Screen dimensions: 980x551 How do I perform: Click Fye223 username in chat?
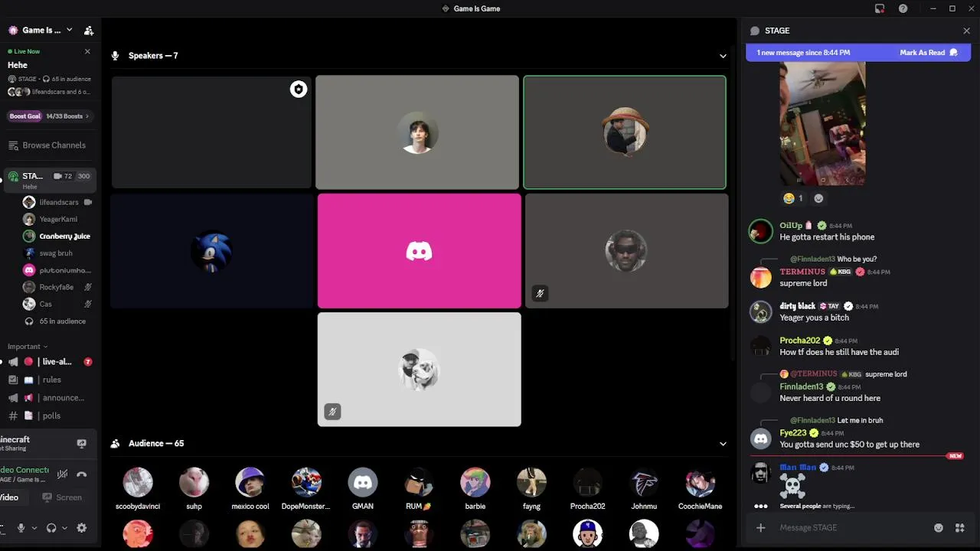click(x=793, y=433)
